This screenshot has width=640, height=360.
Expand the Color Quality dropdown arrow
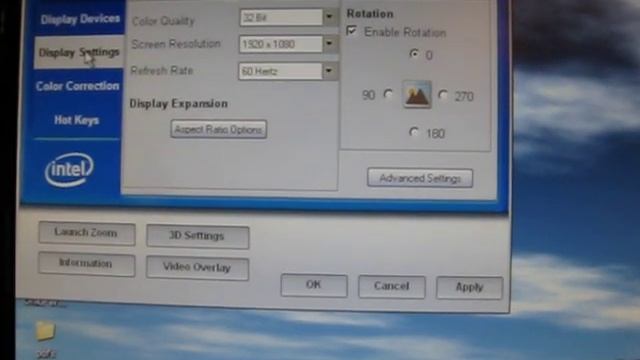[x=329, y=17]
